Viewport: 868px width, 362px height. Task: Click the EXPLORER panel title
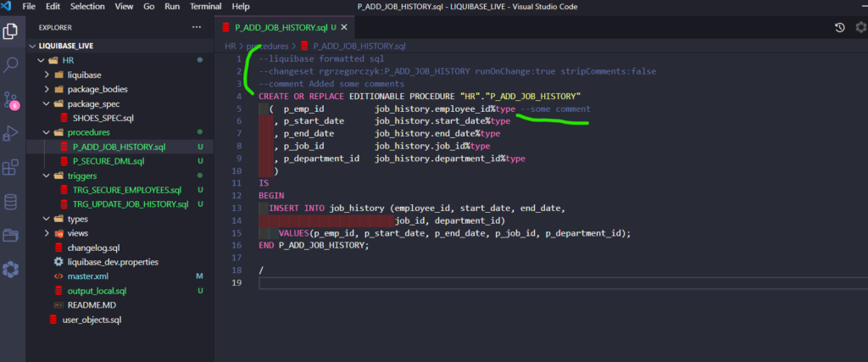(55, 27)
